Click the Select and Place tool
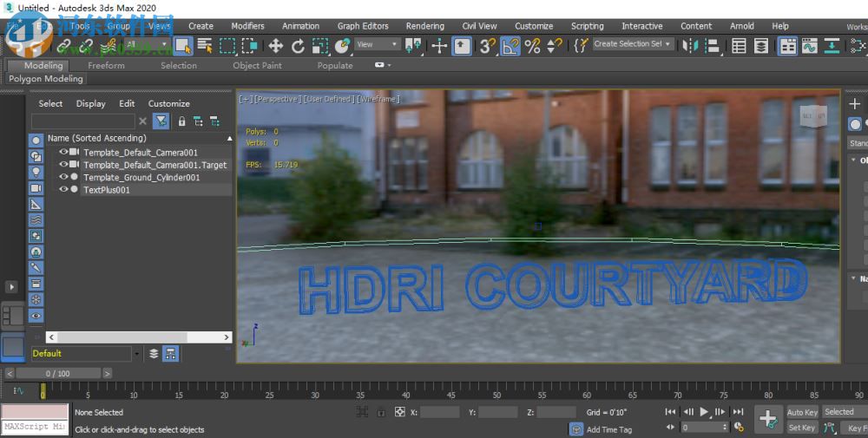 pyautogui.click(x=343, y=46)
